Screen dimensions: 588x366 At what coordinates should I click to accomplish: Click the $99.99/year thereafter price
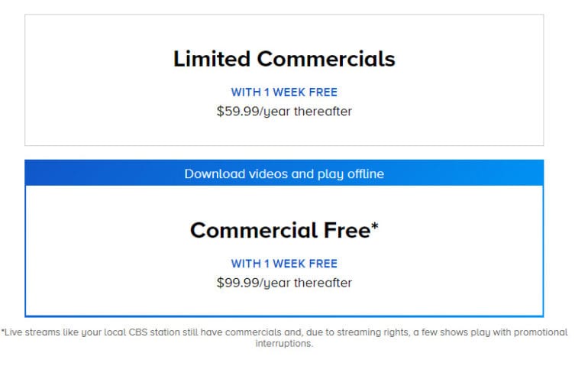click(x=283, y=283)
